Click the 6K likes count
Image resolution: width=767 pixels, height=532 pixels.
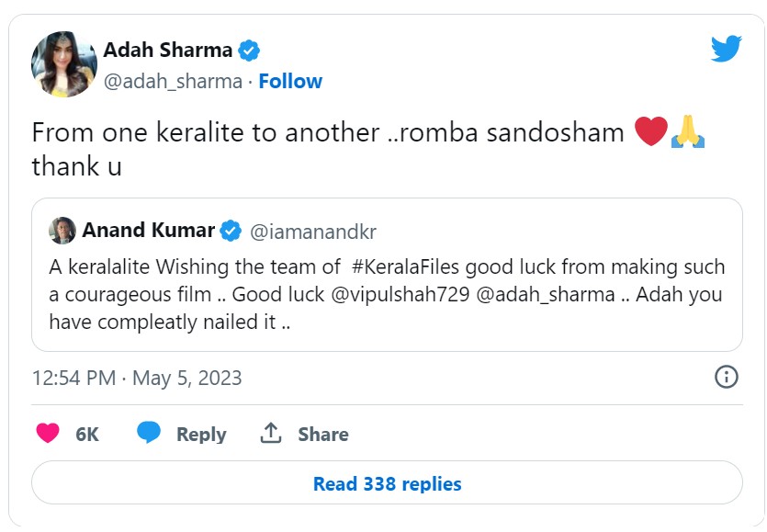(87, 435)
